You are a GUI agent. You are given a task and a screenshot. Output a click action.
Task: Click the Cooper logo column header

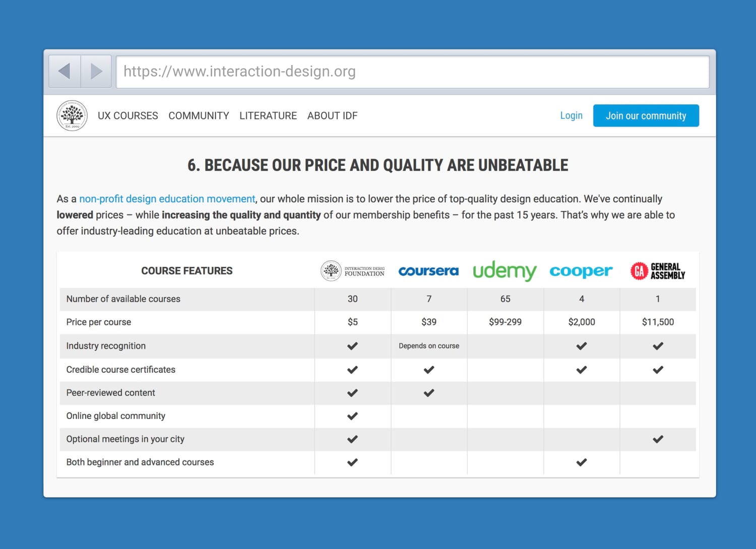coord(581,271)
